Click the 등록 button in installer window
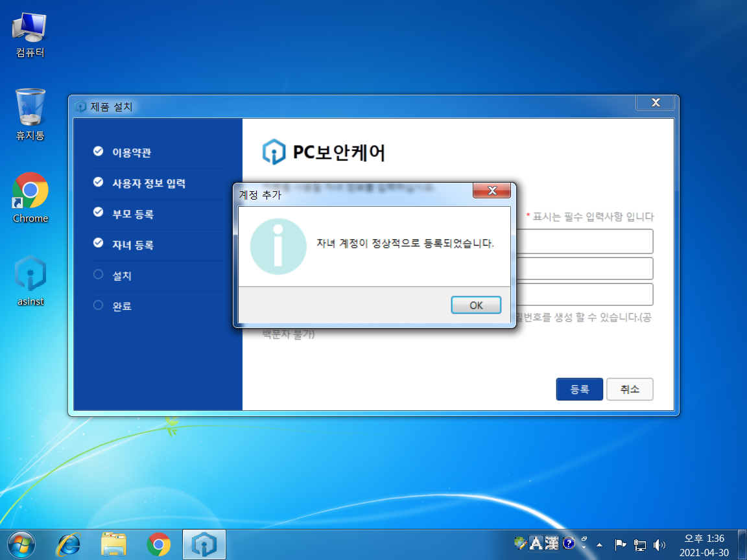 [579, 389]
